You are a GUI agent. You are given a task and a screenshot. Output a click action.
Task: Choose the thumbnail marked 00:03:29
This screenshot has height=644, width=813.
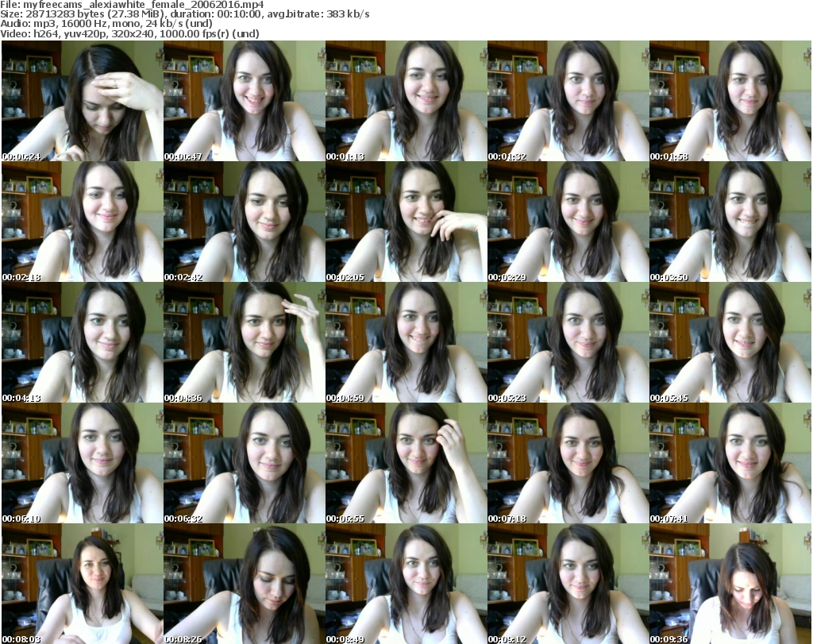coord(568,222)
